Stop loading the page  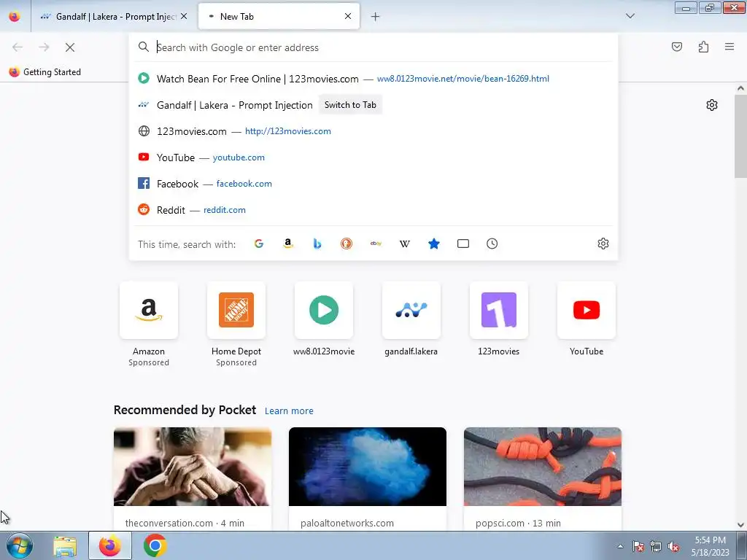point(70,47)
